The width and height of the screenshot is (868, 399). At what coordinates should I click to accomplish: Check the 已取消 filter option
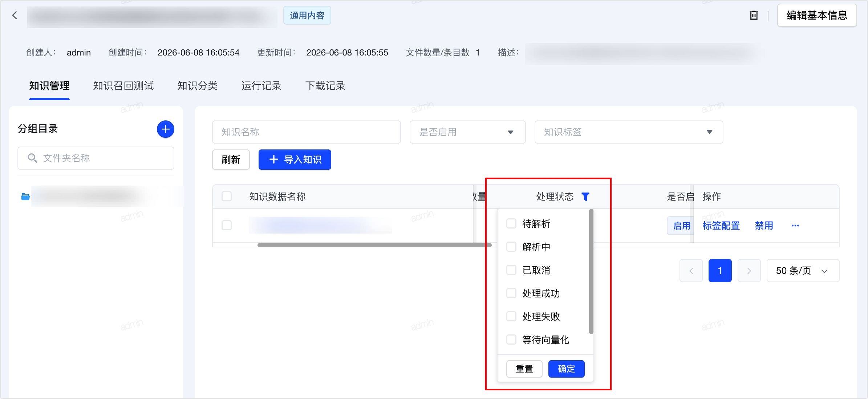click(511, 270)
